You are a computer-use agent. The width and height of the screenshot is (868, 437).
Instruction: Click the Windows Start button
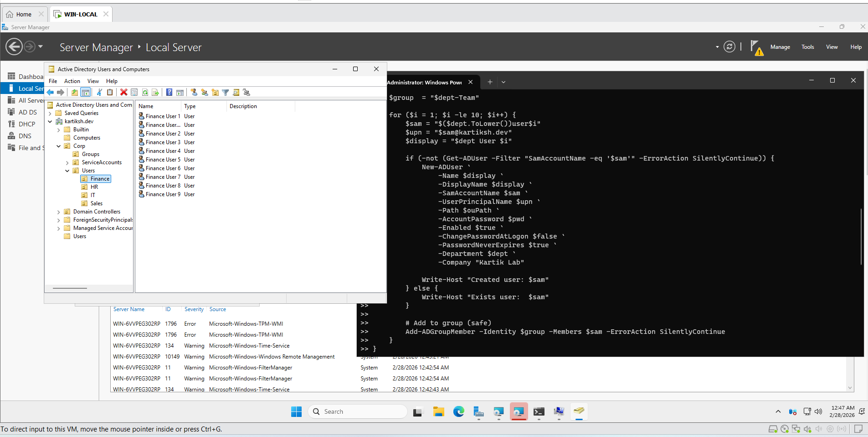tap(296, 411)
